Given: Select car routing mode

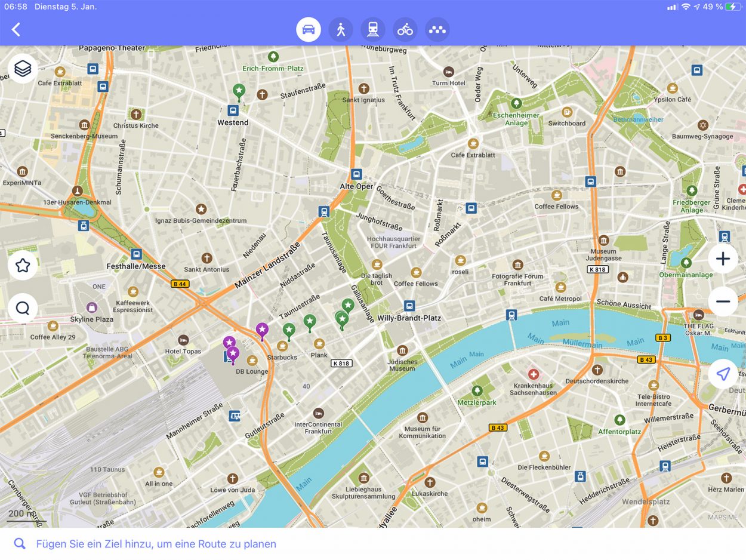Looking at the screenshot, I should [x=309, y=29].
